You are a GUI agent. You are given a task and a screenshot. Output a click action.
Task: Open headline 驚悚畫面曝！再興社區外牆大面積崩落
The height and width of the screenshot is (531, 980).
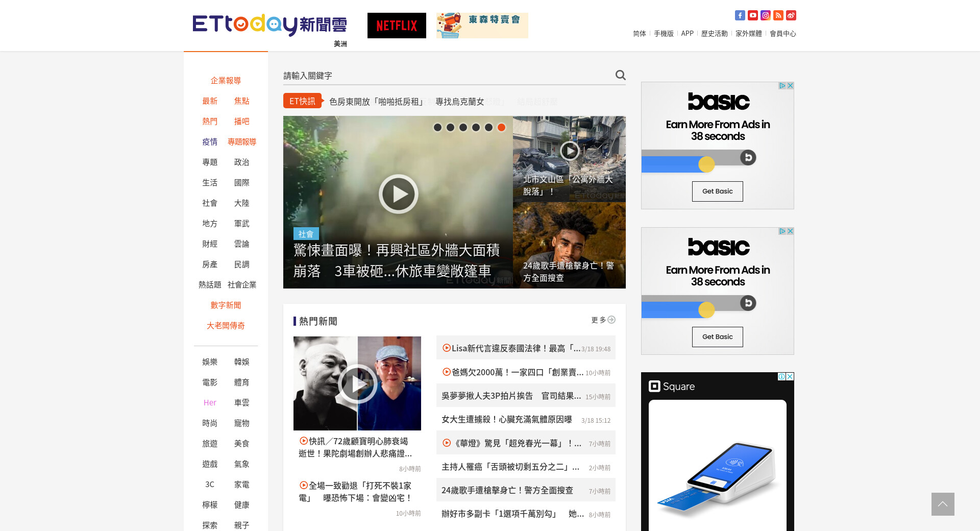coord(397,260)
